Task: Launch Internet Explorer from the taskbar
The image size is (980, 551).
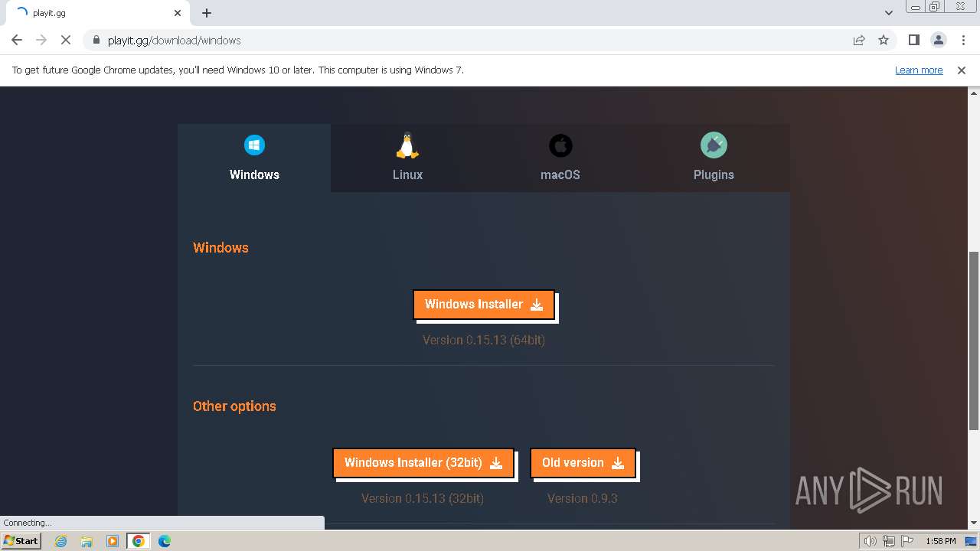Action: coord(61,541)
